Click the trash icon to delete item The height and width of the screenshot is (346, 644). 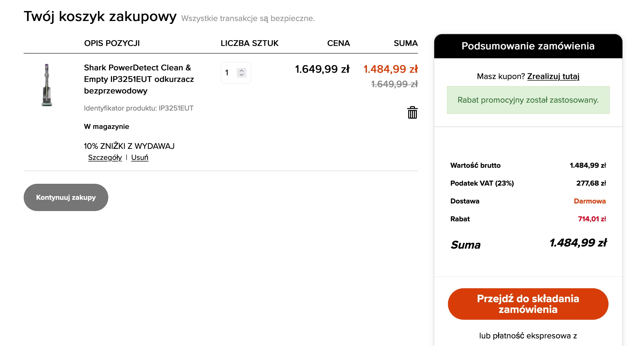412,113
